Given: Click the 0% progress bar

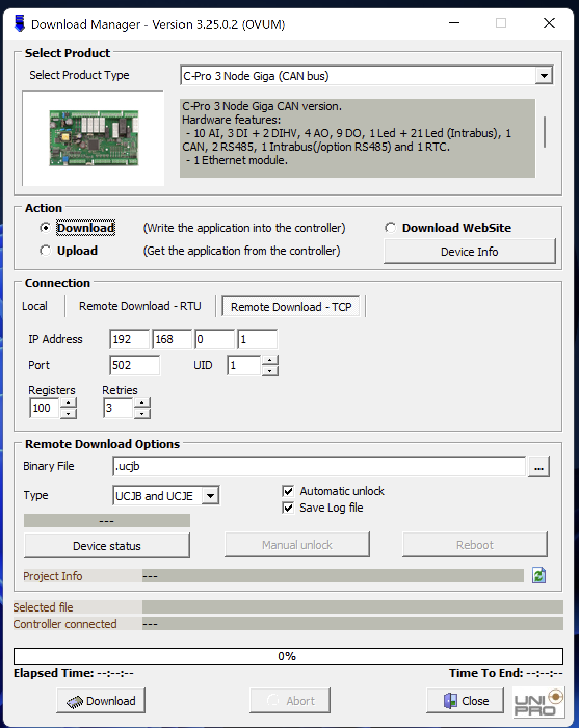Looking at the screenshot, I should (288, 656).
